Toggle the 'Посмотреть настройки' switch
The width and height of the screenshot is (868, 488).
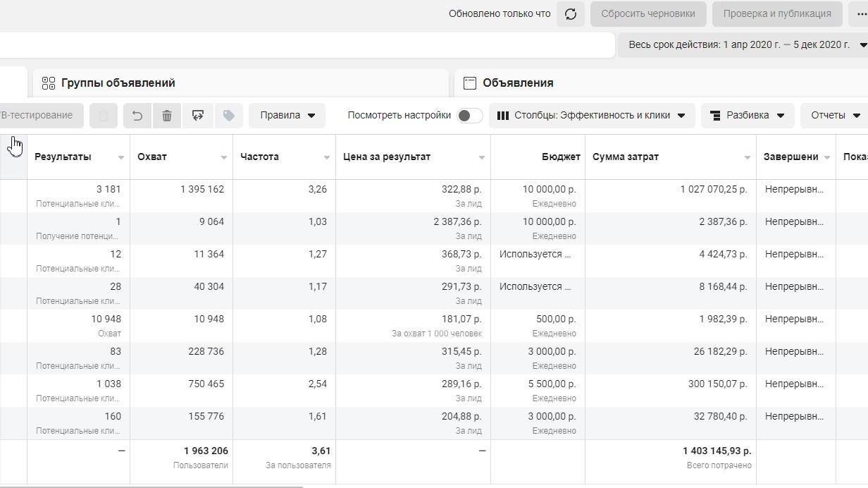tap(469, 116)
